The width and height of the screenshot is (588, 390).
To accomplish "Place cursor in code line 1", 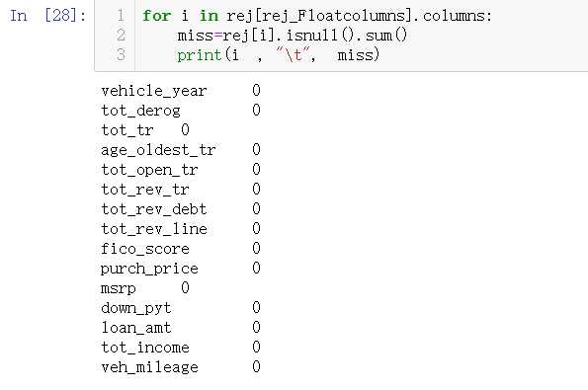I will [x=317, y=16].
